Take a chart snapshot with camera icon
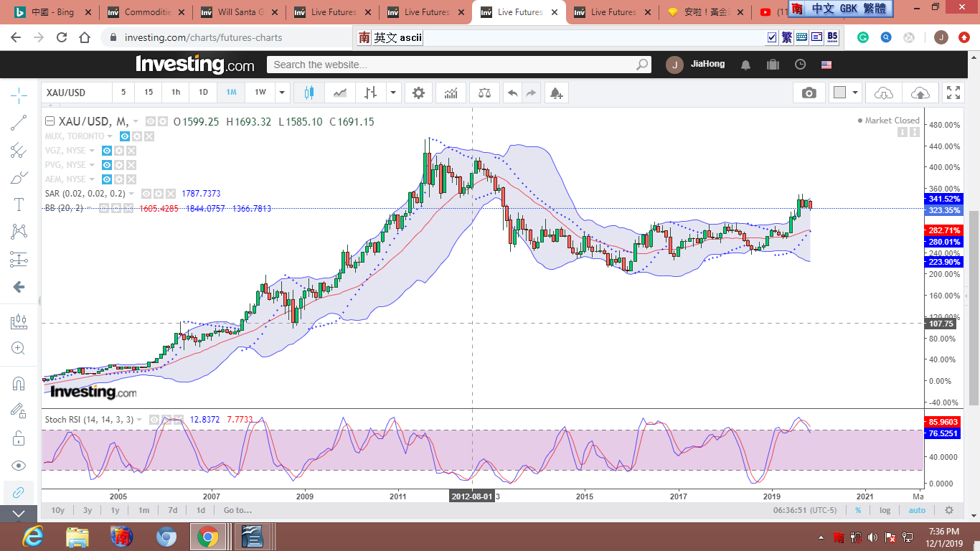The height and width of the screenshot is (551, 980). pos(809,93)
